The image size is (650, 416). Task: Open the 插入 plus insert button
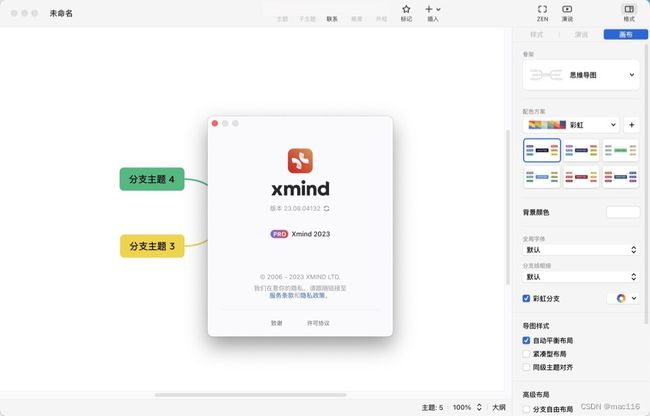[429, 9]
